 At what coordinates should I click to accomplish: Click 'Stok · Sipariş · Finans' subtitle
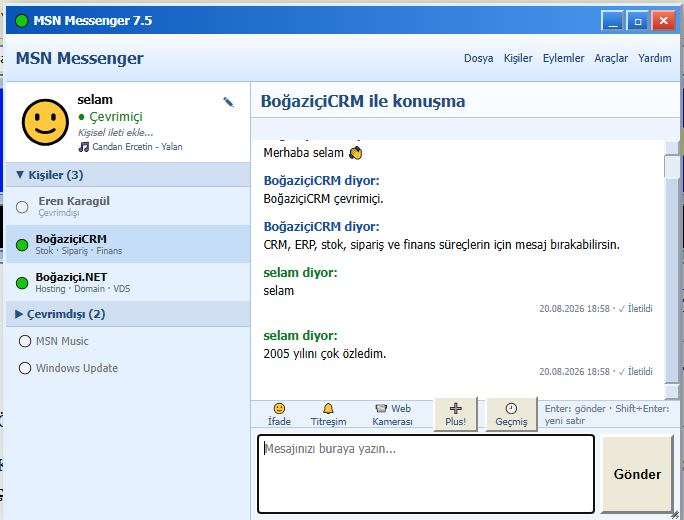coord(79,251)
